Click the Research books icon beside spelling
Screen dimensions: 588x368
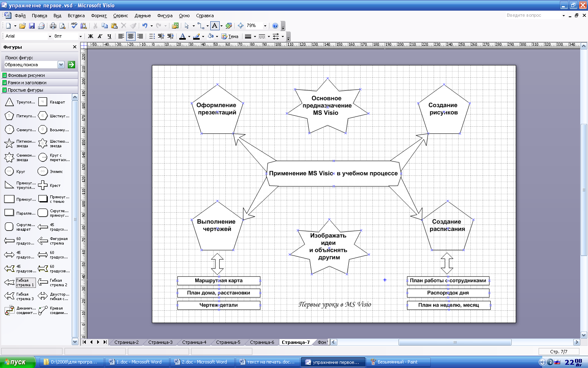click(83, 26)
